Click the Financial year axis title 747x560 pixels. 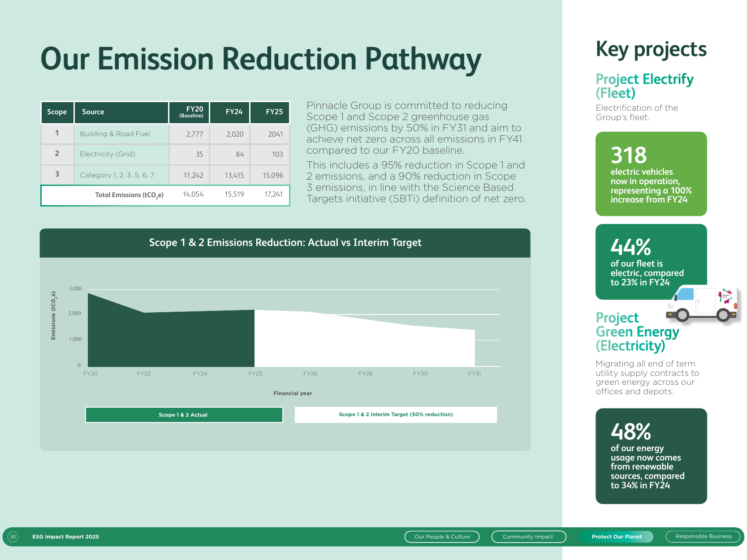293,393
